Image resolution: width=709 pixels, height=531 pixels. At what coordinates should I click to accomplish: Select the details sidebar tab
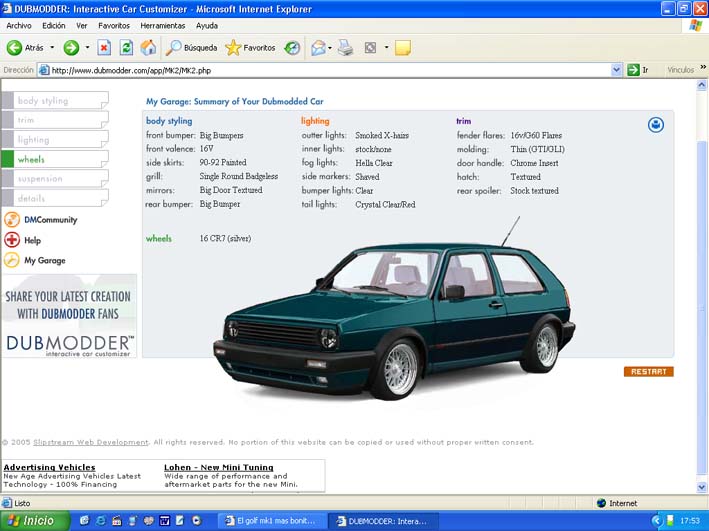click(55, 198)
